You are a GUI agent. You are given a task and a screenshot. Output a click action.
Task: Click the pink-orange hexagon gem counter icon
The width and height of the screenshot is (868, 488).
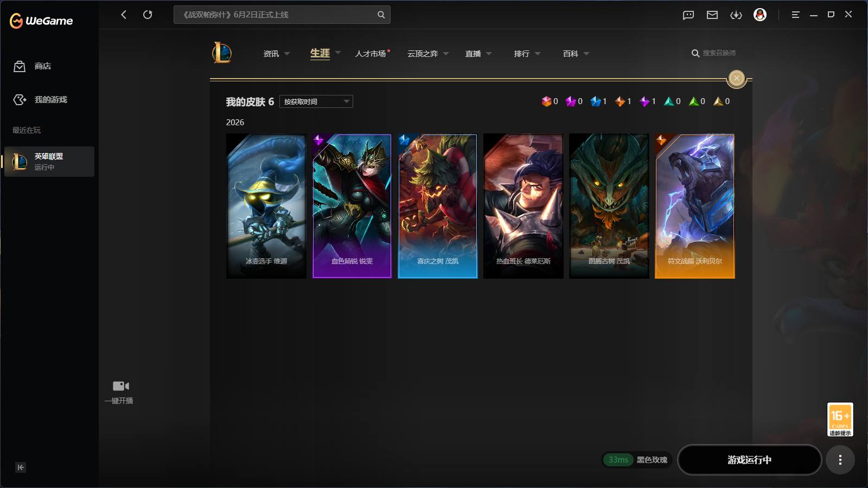click(546, 101)
